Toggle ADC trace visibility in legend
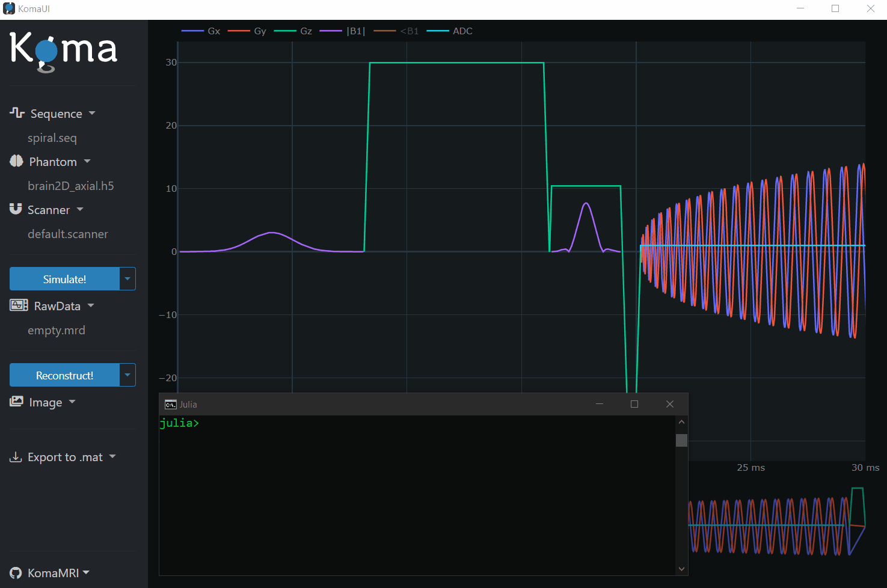The width and height of the screenshot is (887, 588). 450,31
